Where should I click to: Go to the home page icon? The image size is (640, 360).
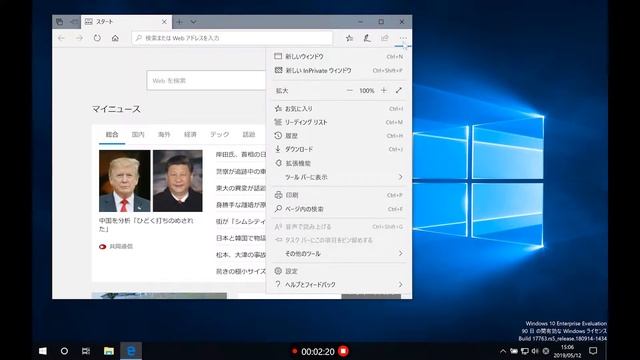click(x=115, y=38)
